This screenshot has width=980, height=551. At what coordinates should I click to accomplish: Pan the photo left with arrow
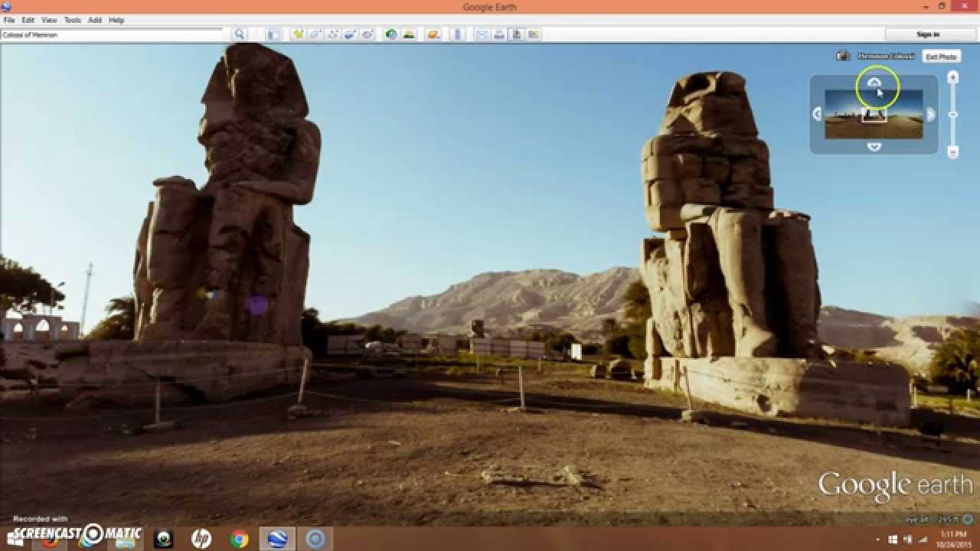pyautogui.click(x=817, y=114)
